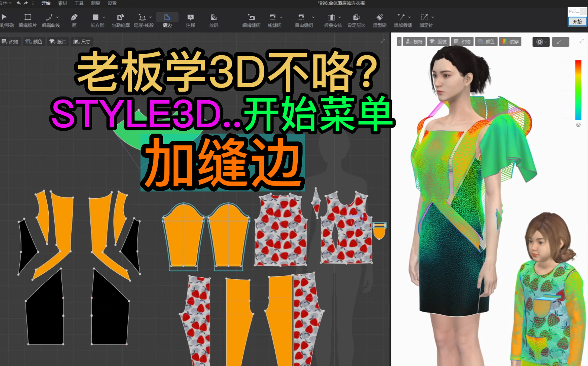Toggle 模特 display in 3D view
588x366 pixels.
[414, 42]
